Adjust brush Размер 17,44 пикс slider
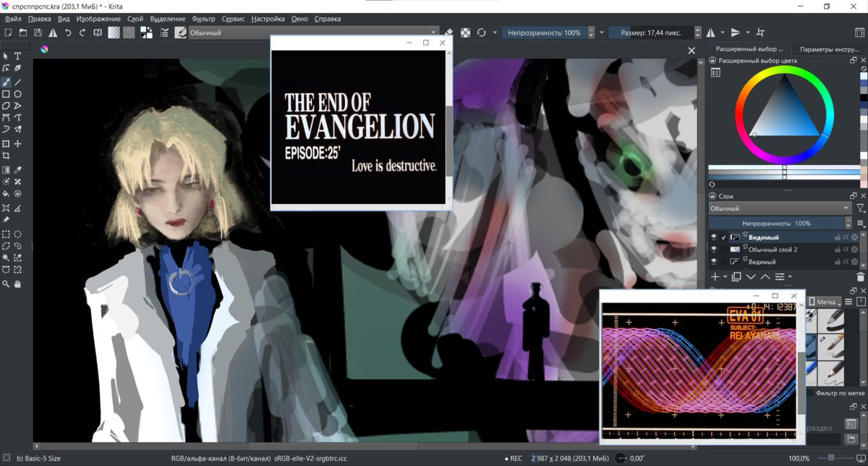 coord(650,33)
